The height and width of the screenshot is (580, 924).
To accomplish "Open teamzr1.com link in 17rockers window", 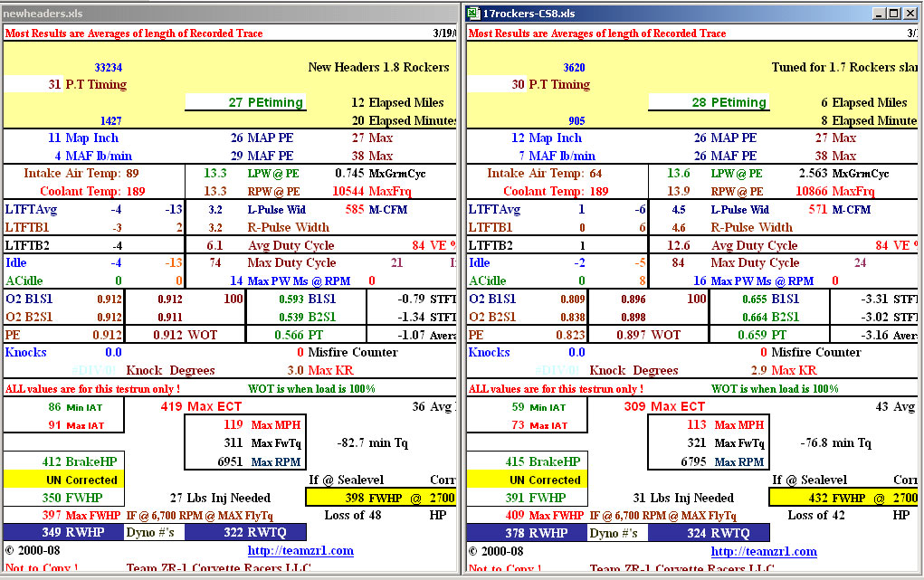I will point(763,551).
